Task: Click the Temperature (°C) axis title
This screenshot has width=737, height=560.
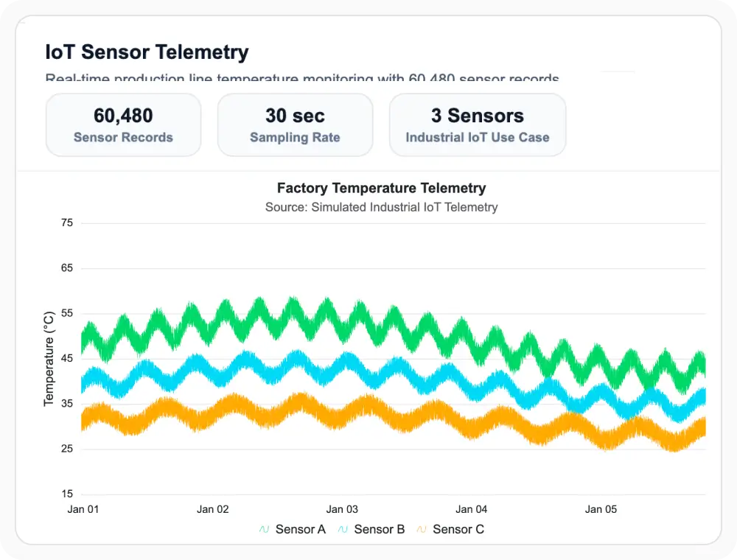Action: pyautogui.click(x=49, y=358)
